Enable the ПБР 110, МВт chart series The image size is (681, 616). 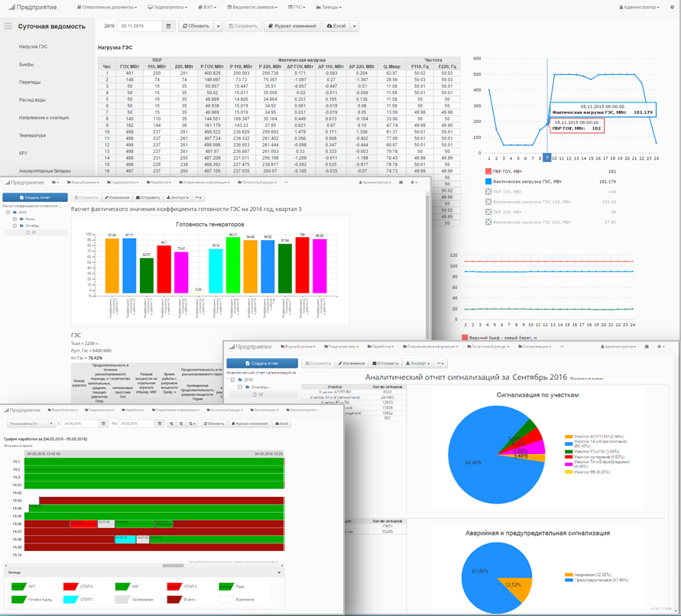[488, 192]
